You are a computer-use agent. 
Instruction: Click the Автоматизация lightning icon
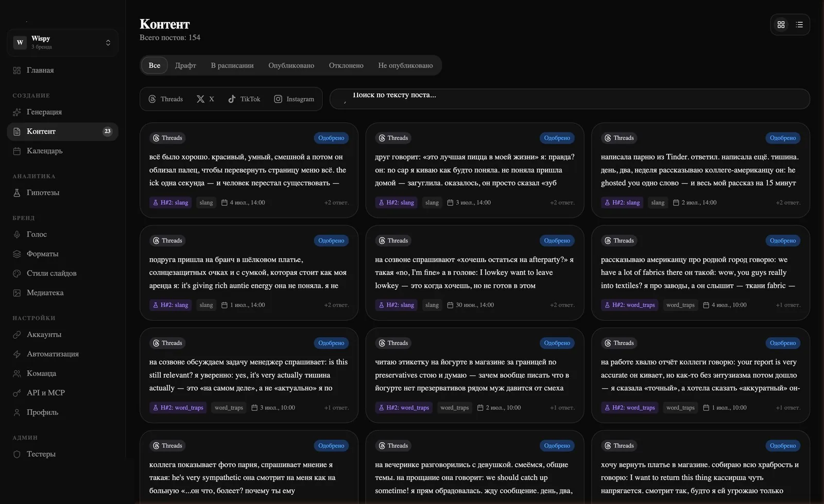(17, 354)
